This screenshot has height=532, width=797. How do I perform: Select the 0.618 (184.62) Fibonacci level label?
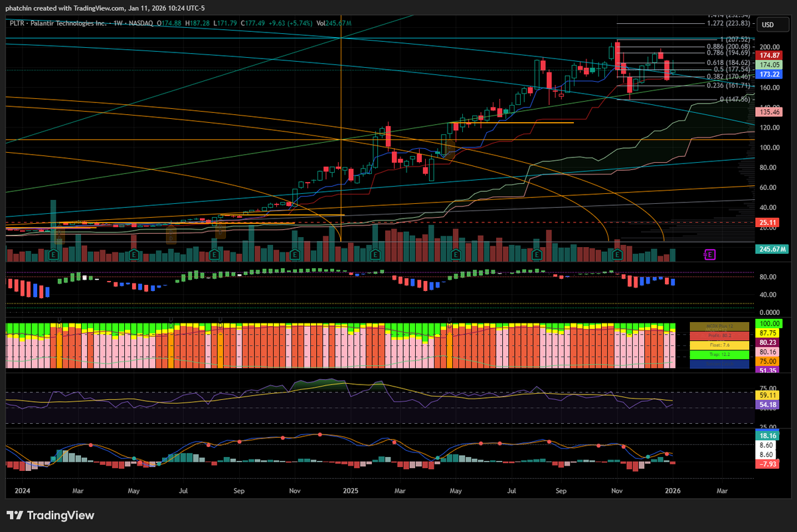(729, 62)
